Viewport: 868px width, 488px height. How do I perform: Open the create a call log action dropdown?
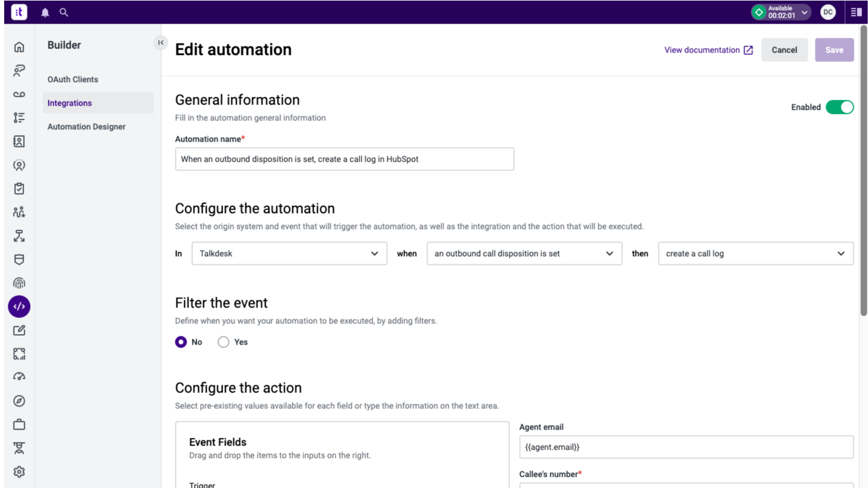[755, 254]
